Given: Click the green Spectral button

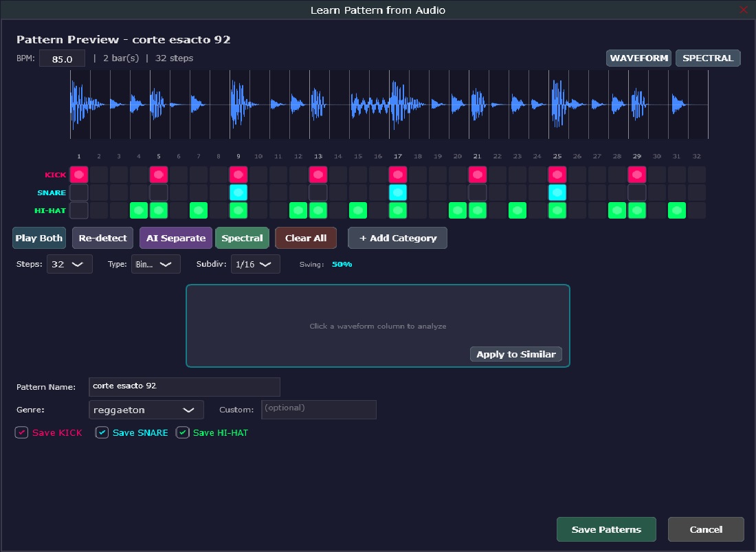Looking at the screenshot, I should (242, 238).
